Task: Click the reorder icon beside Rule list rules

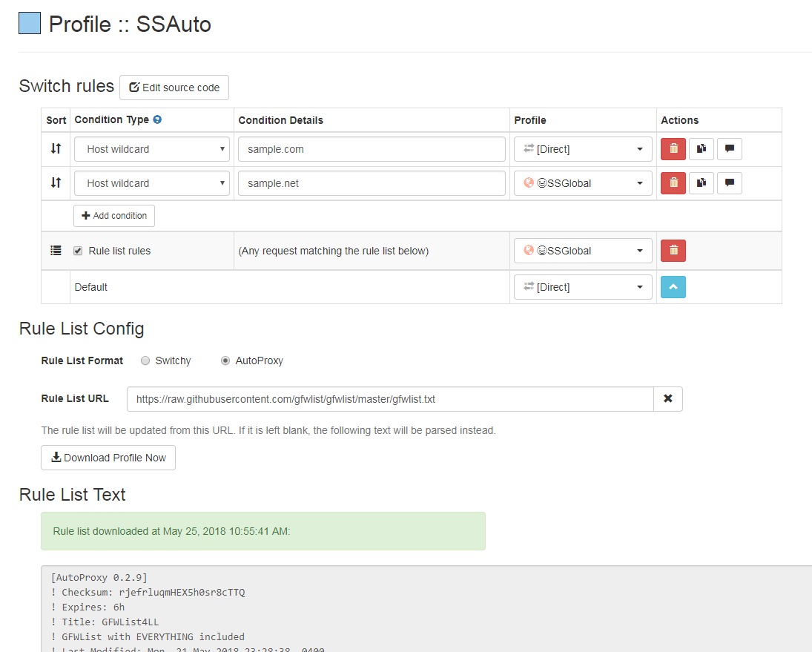Action: pos(55,250)
